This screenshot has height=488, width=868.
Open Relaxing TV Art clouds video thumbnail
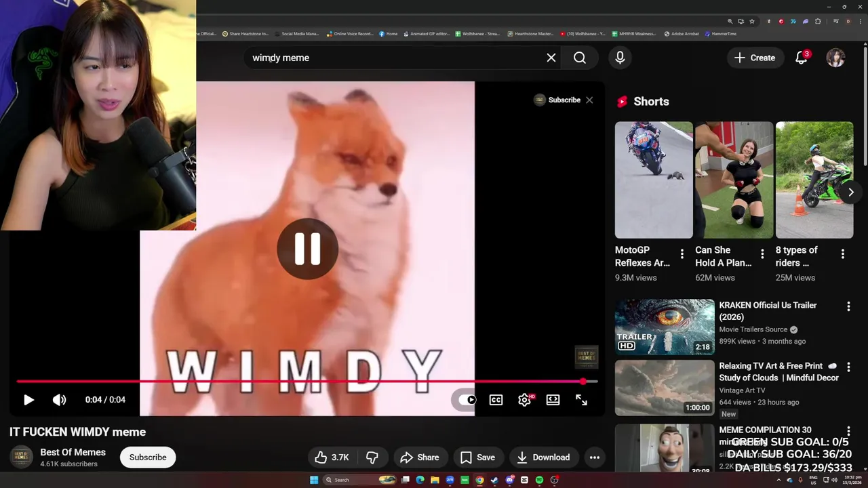coord(665,388)
